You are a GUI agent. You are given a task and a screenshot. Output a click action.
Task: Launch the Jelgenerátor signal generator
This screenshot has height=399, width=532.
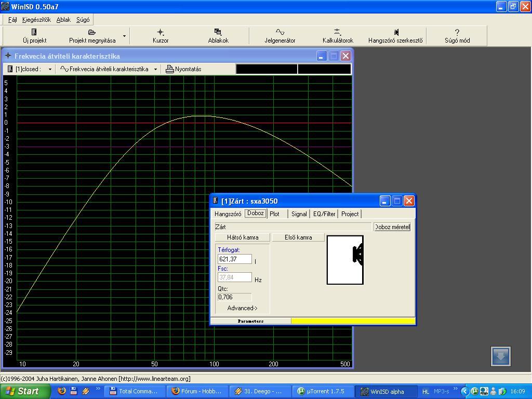click(x=280, y=36)
